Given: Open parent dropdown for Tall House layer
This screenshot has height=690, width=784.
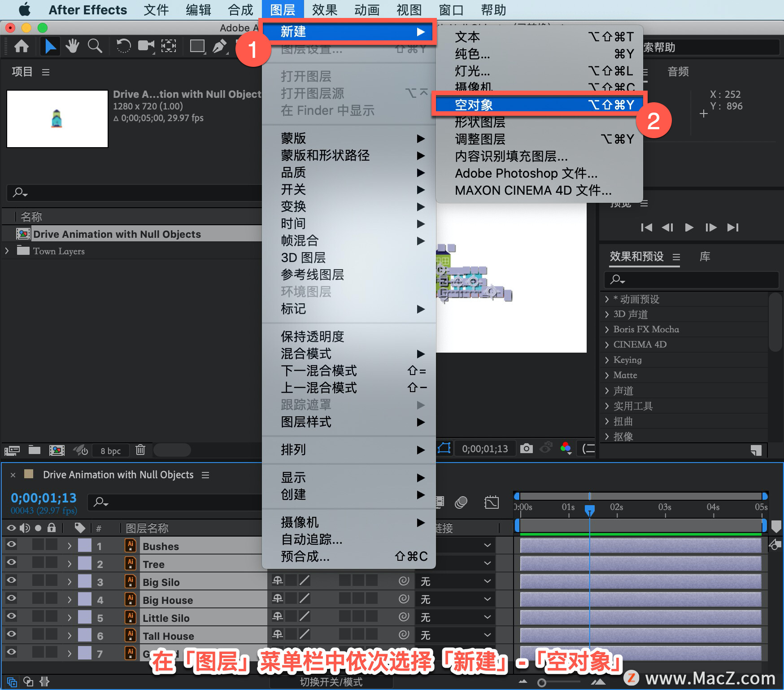Looking at the screenshot, I should tap(456, 635).
